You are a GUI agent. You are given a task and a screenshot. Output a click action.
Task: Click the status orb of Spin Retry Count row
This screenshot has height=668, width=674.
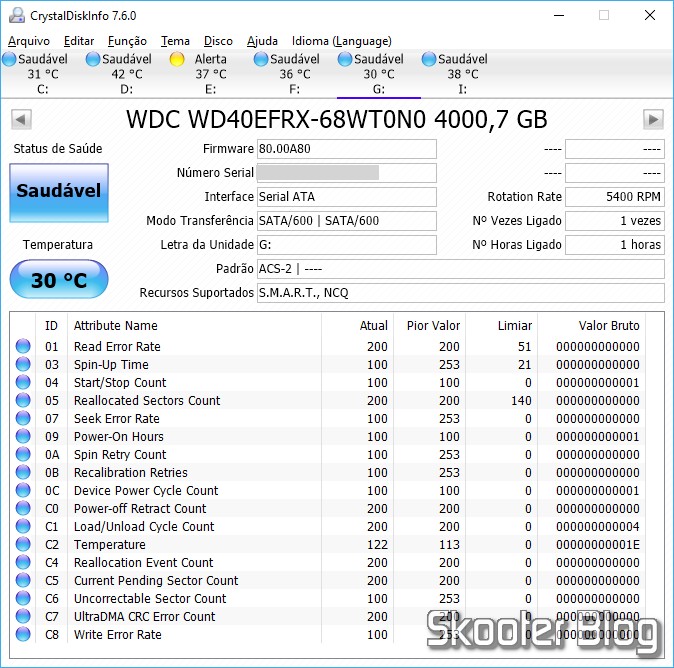(x=23, y=454)
